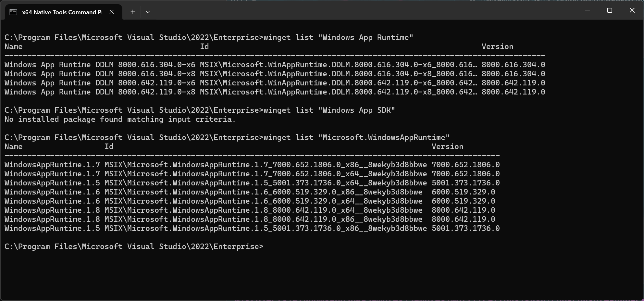Switch to the x64 Native Tools Command Prompt tab

tap(62, 12)
